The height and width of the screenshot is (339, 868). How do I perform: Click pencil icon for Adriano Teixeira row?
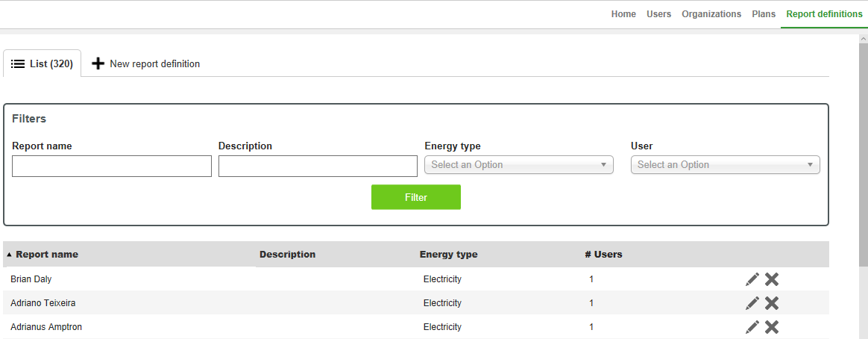tap(752, 303)
